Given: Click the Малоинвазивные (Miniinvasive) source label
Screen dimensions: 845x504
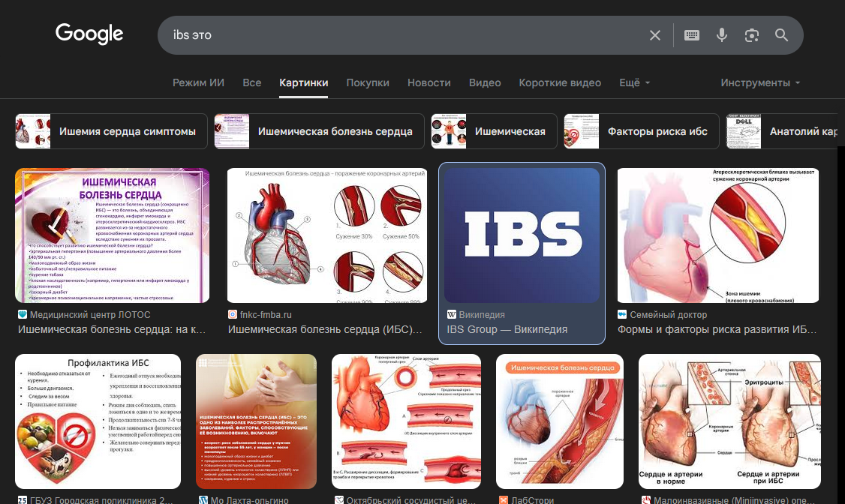Looking at the screenshot, I should pyautogui.click(x=733, y=499).
